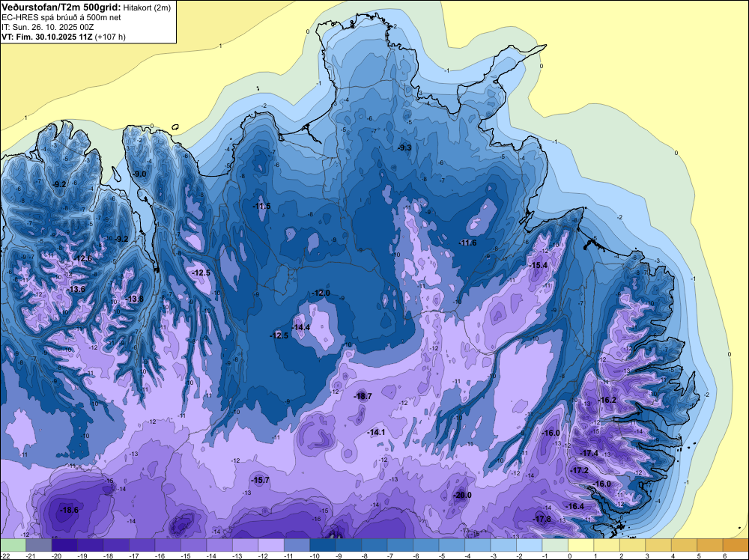
Task: Click the -20.0 temperature value on map
Action: 462,496
